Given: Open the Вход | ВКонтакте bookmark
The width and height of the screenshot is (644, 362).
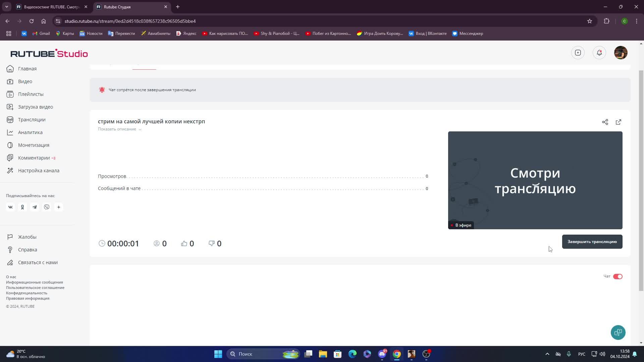Looking at the screenshot, I should [428, 34].
